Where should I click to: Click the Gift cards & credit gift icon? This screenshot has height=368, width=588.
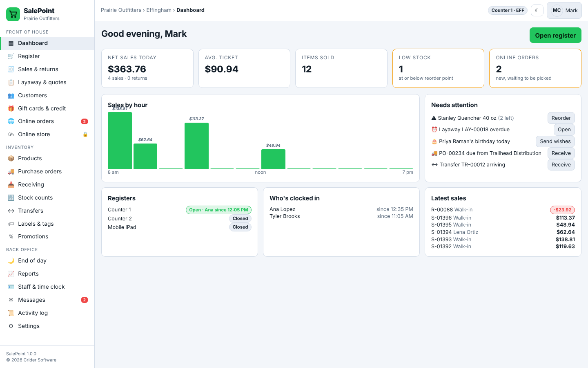(x=11, y=109)
